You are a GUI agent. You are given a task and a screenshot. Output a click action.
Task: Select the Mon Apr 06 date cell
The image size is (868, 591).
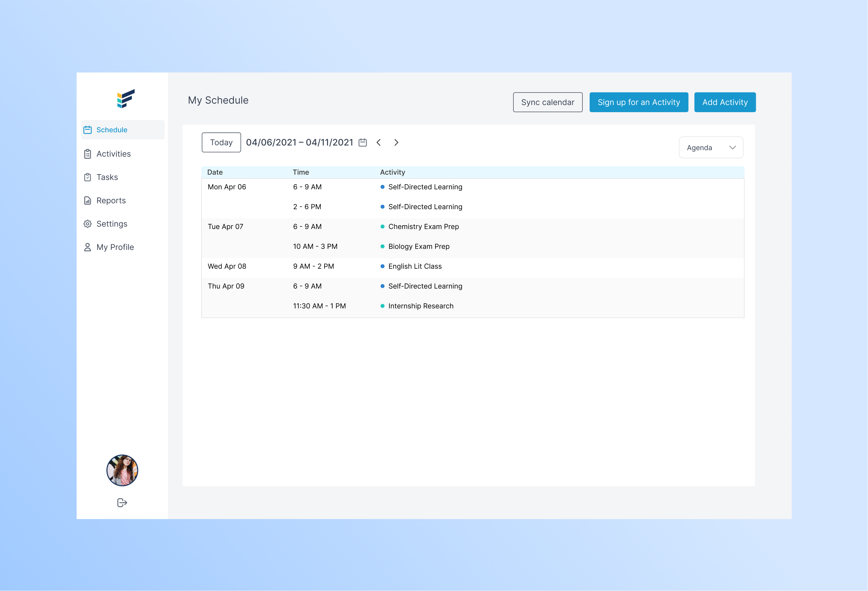(x=227, y=187)
